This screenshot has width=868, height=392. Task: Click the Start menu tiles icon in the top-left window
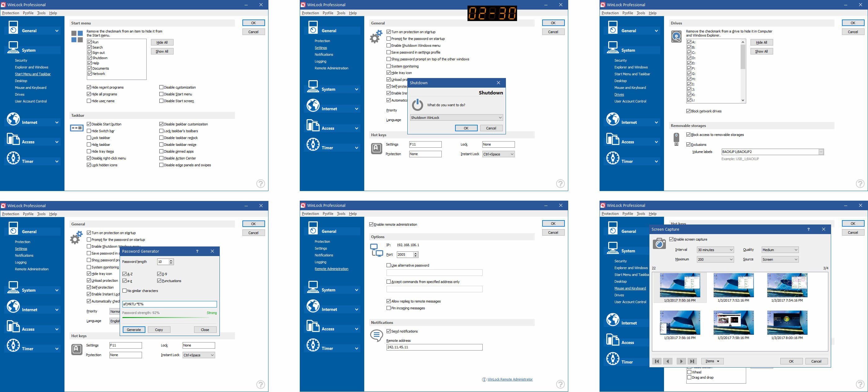tap(77, 36)
